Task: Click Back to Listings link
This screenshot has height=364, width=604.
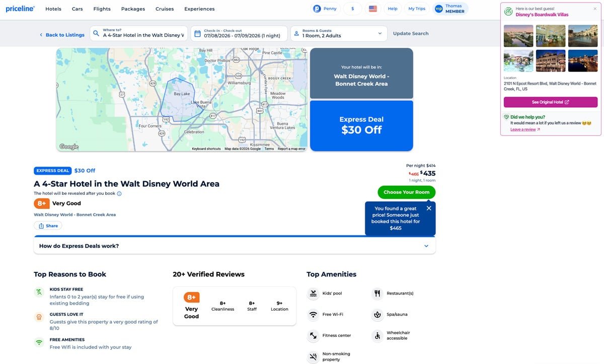Action: (62, 35)
